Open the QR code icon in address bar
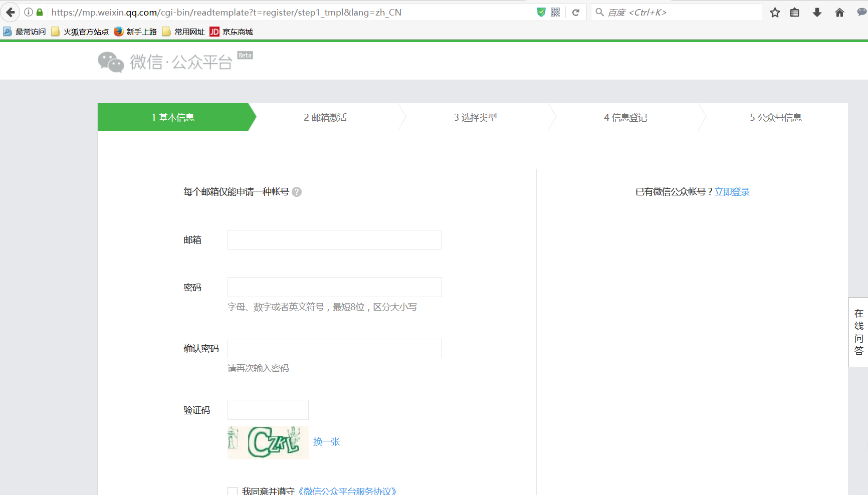Screen dimensions: 868x495 tap(555, 12)
